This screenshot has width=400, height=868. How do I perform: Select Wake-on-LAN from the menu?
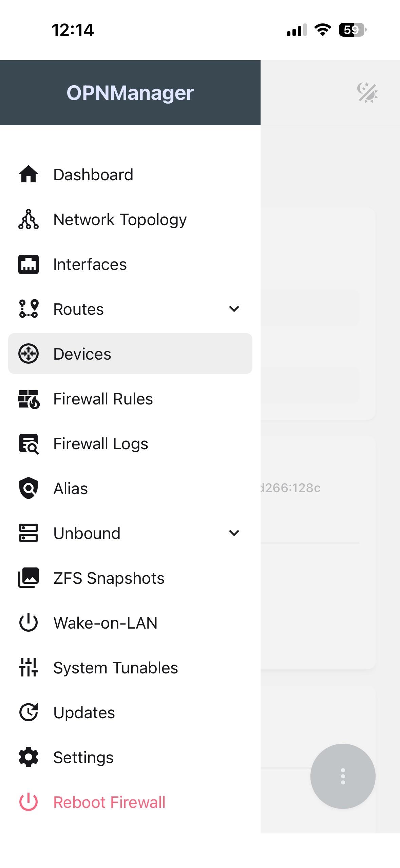click(x=106, y=623)
